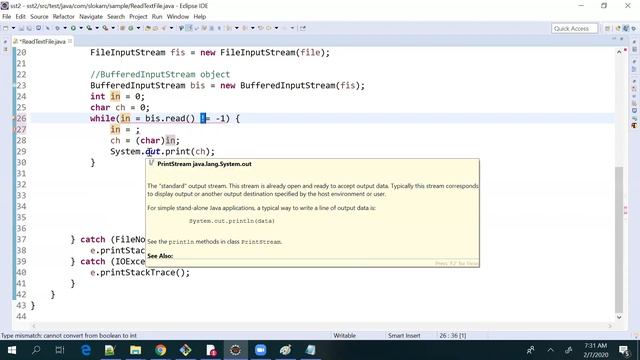Click the error marker on line 26

14,118
